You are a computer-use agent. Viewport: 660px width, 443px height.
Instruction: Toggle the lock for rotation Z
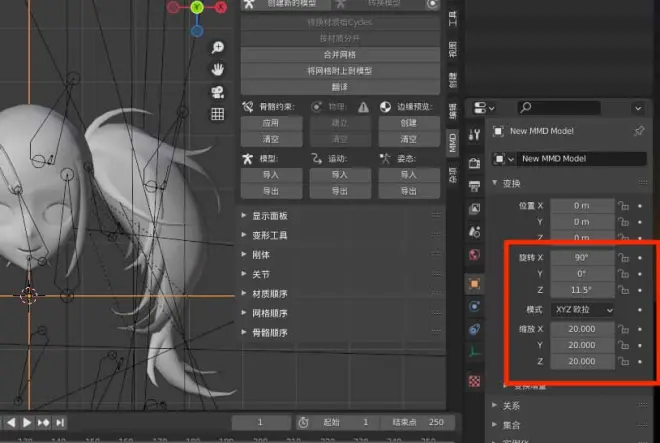click(623, 290)
